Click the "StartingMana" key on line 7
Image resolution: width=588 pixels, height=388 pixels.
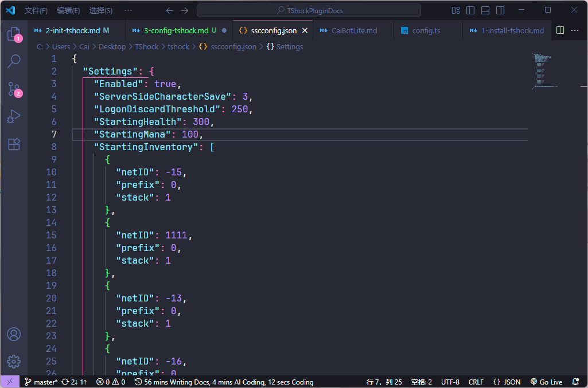(133, 135)
